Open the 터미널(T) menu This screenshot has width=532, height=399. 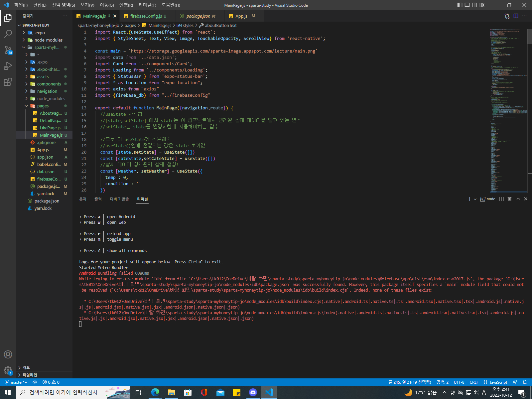(x=147, y=5)
